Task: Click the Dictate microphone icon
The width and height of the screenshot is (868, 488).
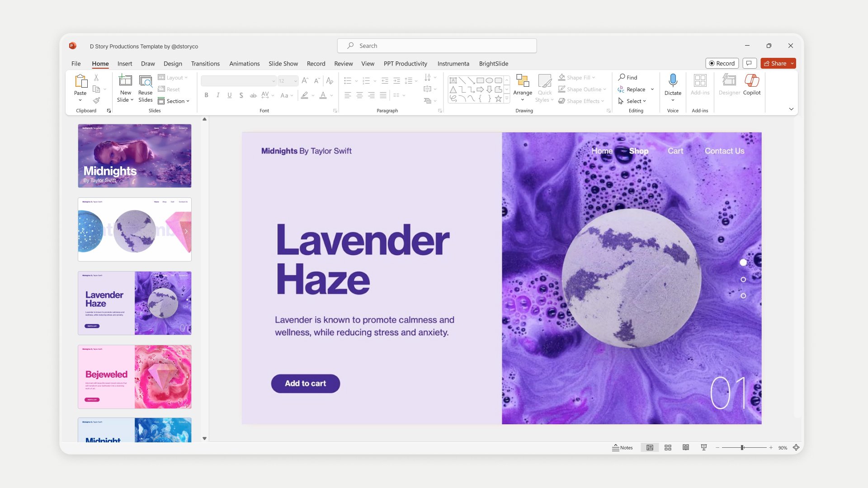Action: point(673,80)
